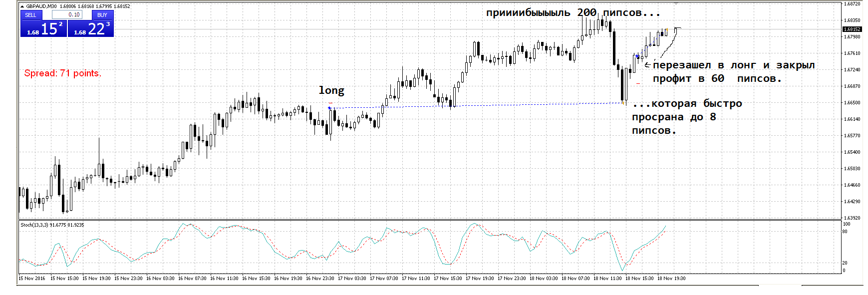This screenshot has height=295, width=868.
Task: Click price scale value 1.66870
Action: 852,86
